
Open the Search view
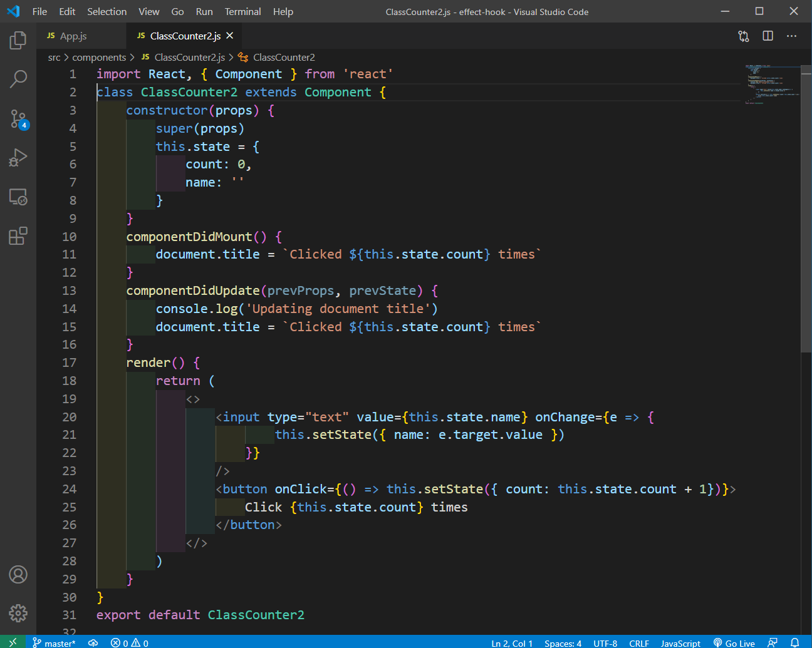18,79
